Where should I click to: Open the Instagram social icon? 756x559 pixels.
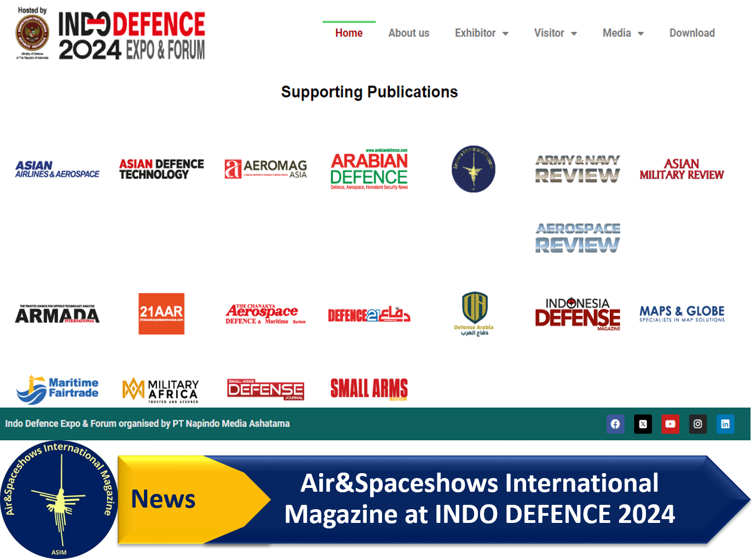pos(697,424)
